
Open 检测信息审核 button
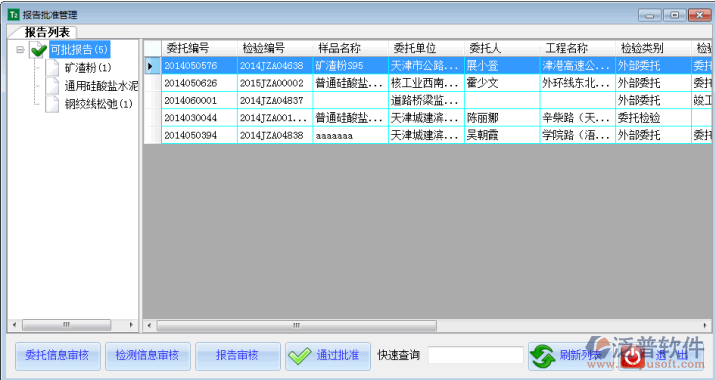click(147, 355)
